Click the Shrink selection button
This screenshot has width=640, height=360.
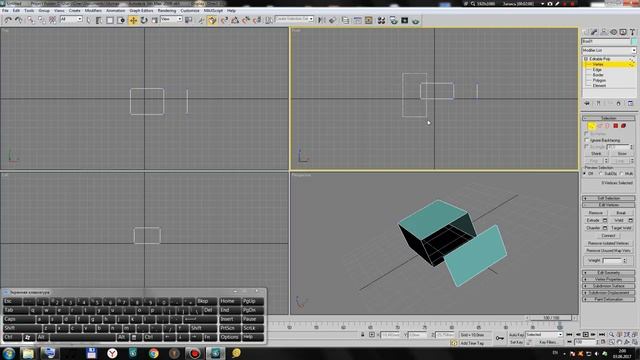(x=596, y=153)
